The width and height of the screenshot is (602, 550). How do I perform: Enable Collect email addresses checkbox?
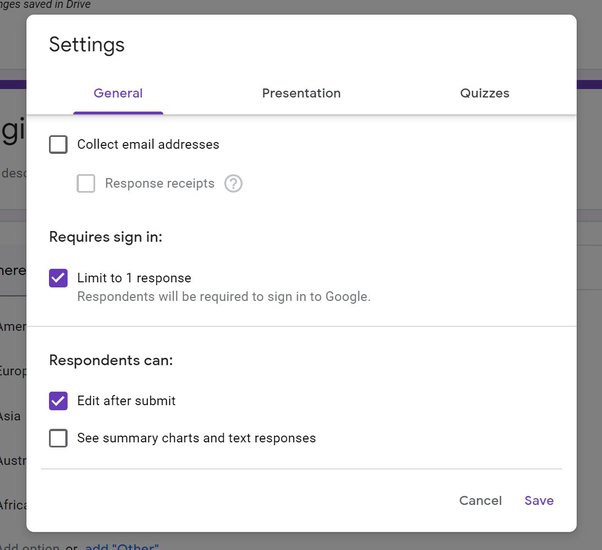[x=59, y=145]
